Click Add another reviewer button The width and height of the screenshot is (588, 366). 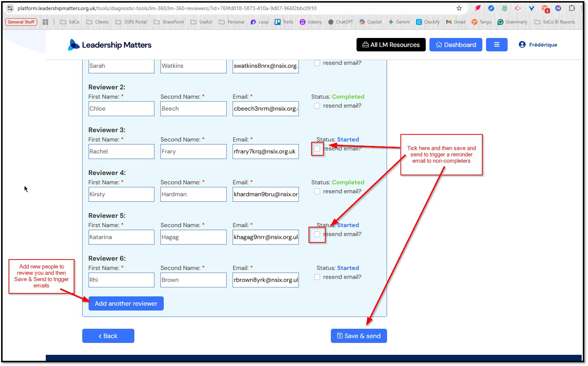coord(126,303)
